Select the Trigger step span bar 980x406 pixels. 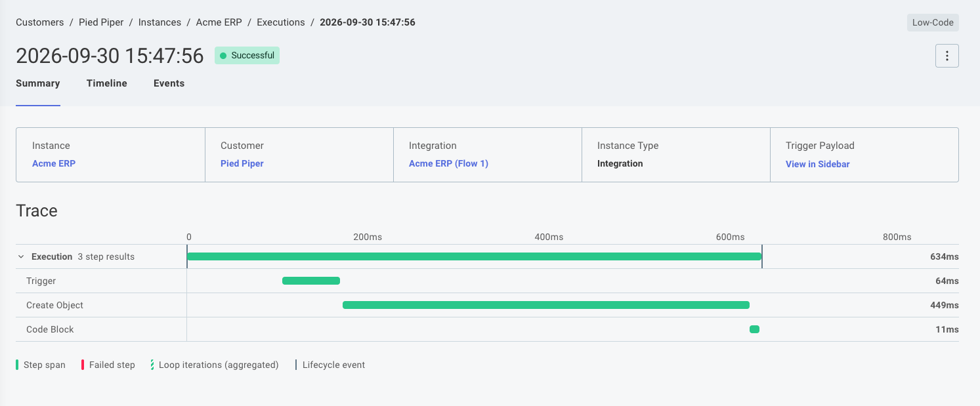(311, 281)
